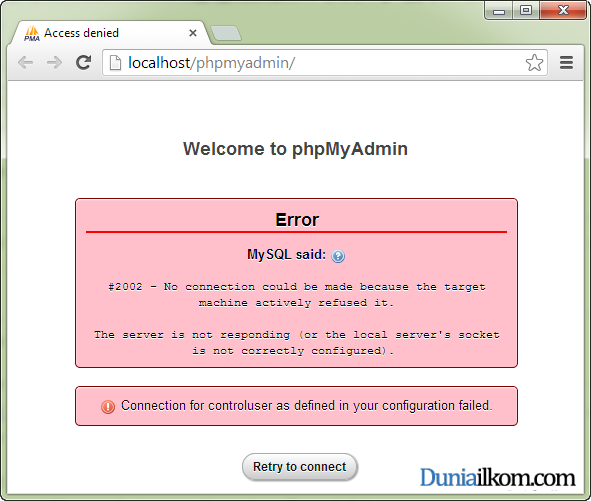Click the Error heading text
The height and width of the screenshot is (501, 591).
pyautogui.click(x=297, y=220)
